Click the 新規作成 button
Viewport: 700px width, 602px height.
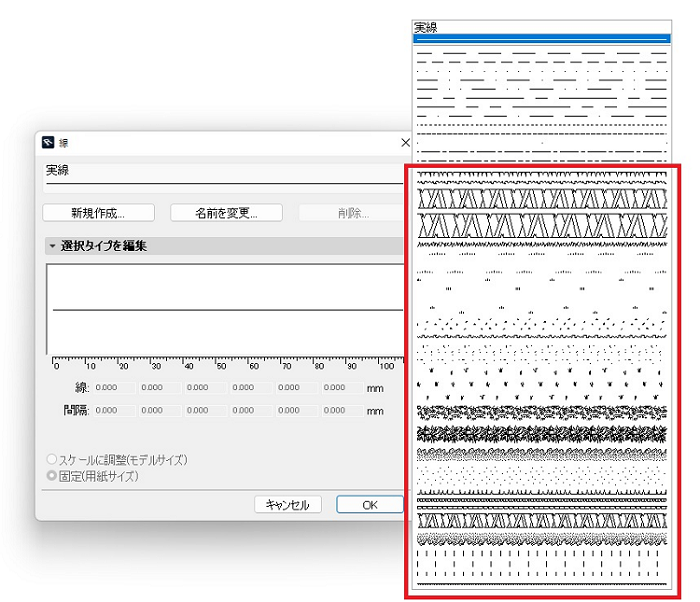point(99,213)
